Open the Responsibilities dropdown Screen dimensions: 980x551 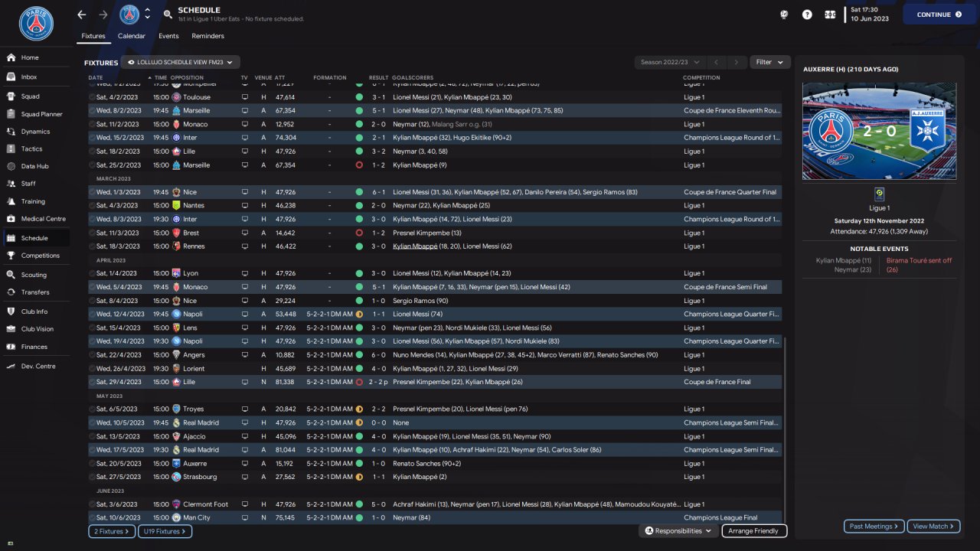pyautogui.click(x=678, y=531)
